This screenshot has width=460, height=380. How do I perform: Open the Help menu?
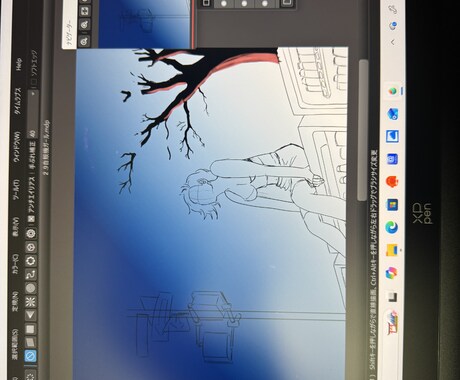tap(18, 65)
